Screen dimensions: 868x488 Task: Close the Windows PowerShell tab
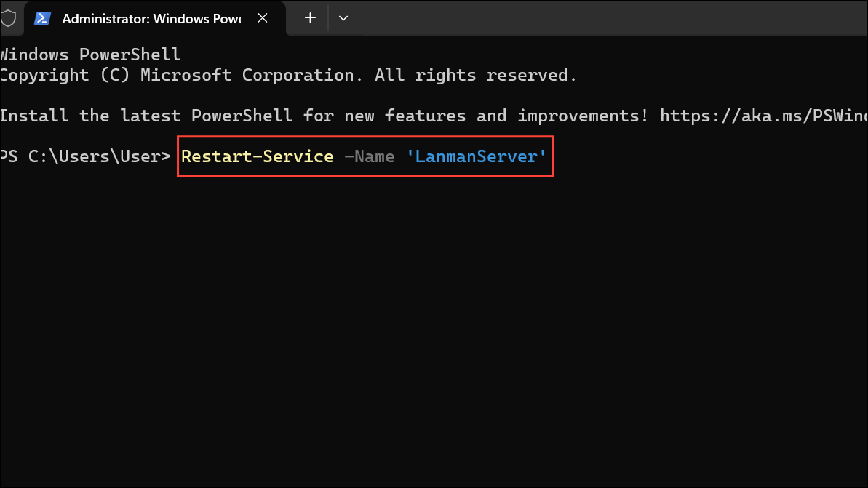pyautogui.click(x=263, y=18)
